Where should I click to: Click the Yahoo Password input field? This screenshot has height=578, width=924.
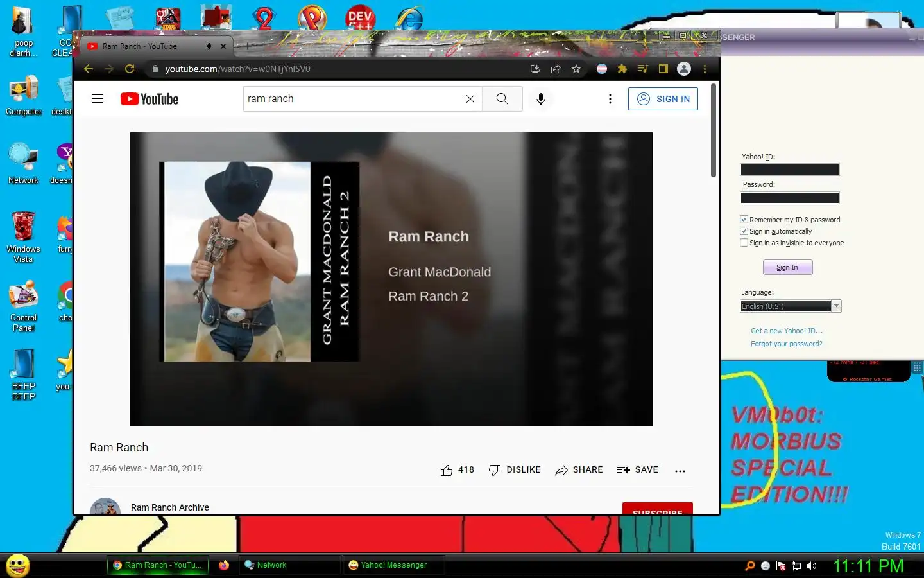(x=790, y=198)
